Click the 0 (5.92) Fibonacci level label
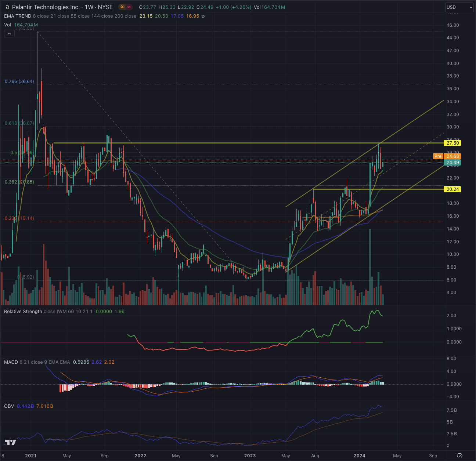The width and height of the screenshot is (476, 461). [26, 277]
